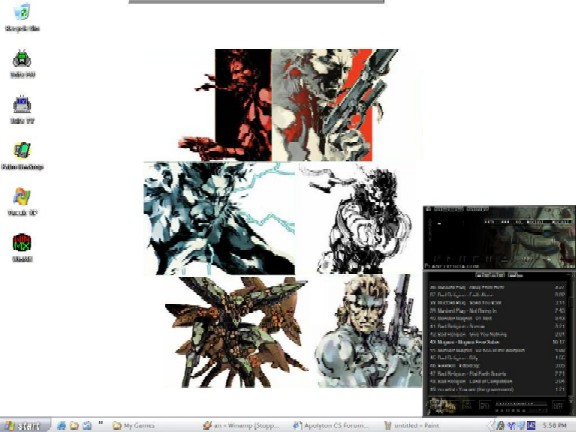Select playlist track Land of Competition
The height and width of the screenshot is (432, 576).
click(497, 381)
